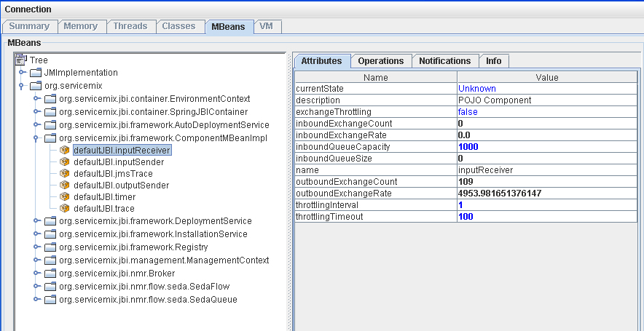Click the Name column header

pos(376,77)
